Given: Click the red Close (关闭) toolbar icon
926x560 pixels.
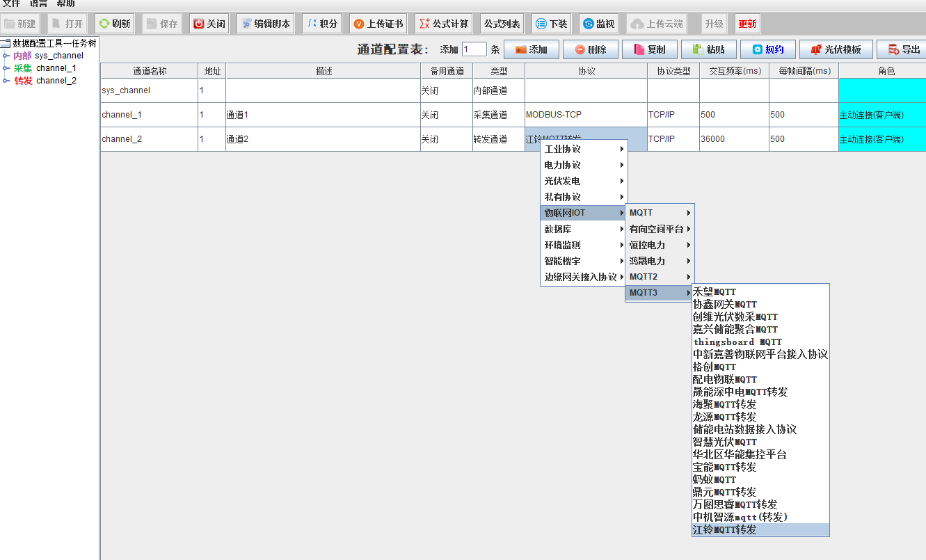Looking at the screenshot, I should pyautogui.click(x=199, y=24).
